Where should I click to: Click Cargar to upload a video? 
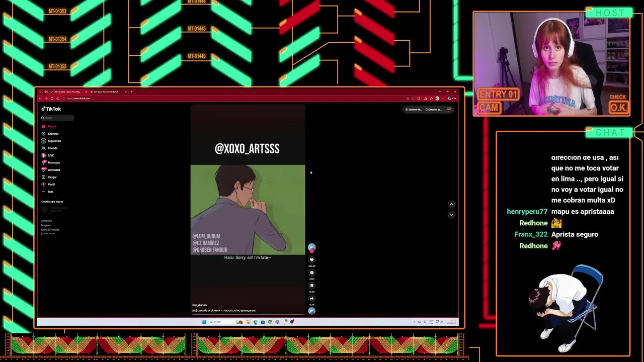click(49, 177)
